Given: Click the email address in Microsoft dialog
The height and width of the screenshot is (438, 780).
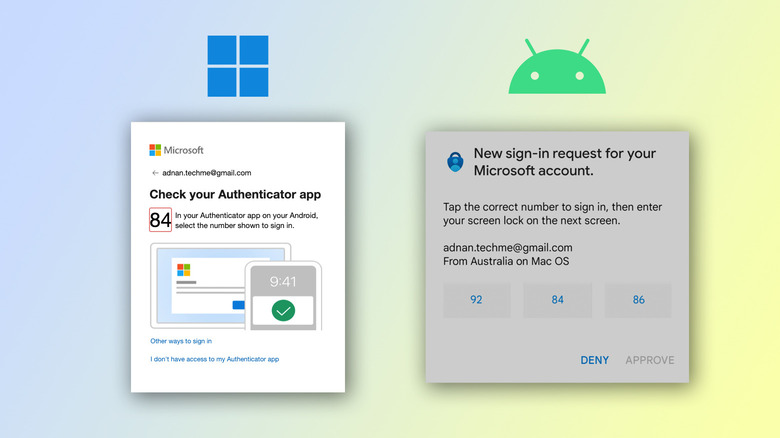Looking at the screenshot, I should (206, 173).
